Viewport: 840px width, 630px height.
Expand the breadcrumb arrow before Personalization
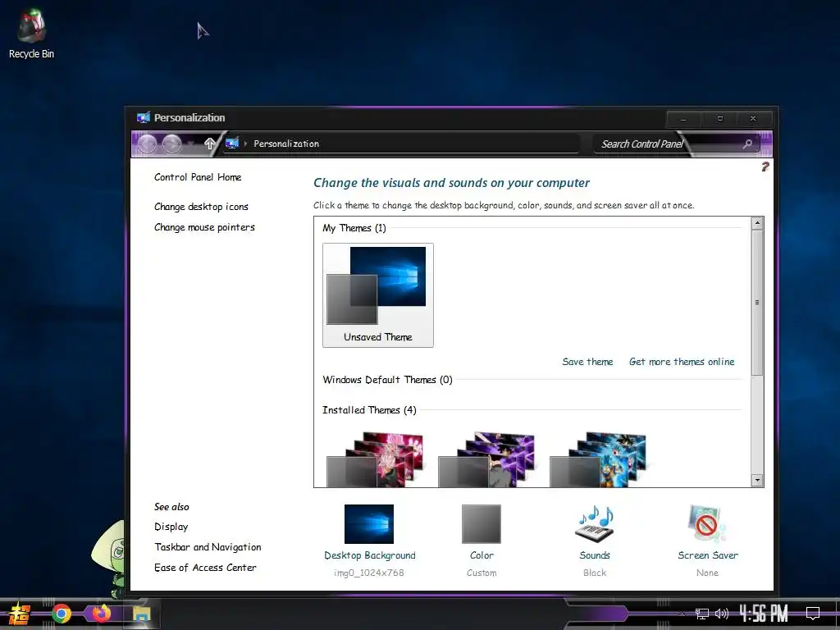[x=245, y=144]
